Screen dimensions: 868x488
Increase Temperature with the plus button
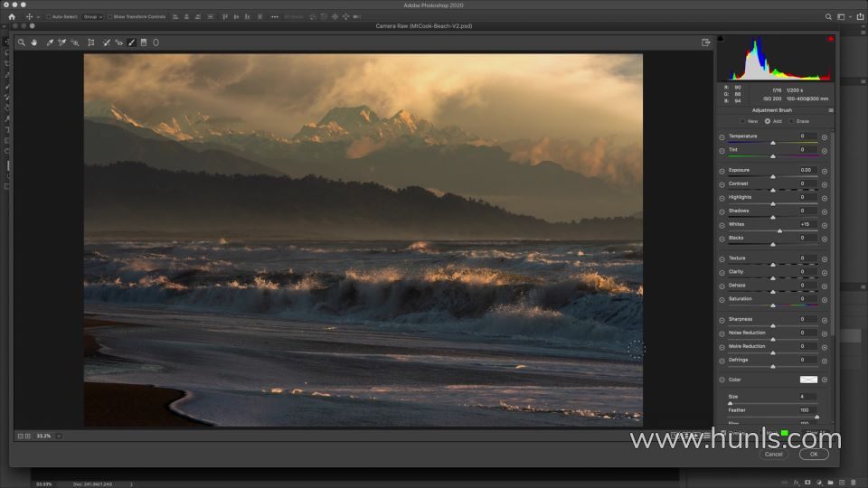click(825, 136)
